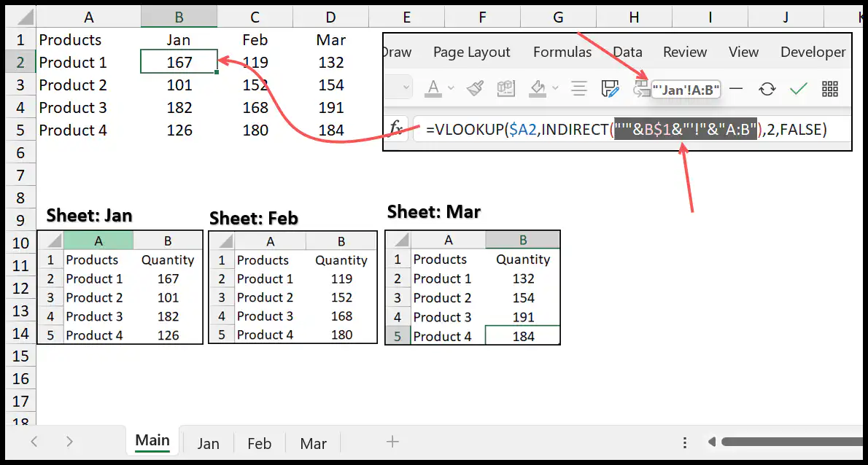Open the truncated font combo box dropdown
Image resolution: width=868 pixels, height=465 pixels.
(406, 87)
